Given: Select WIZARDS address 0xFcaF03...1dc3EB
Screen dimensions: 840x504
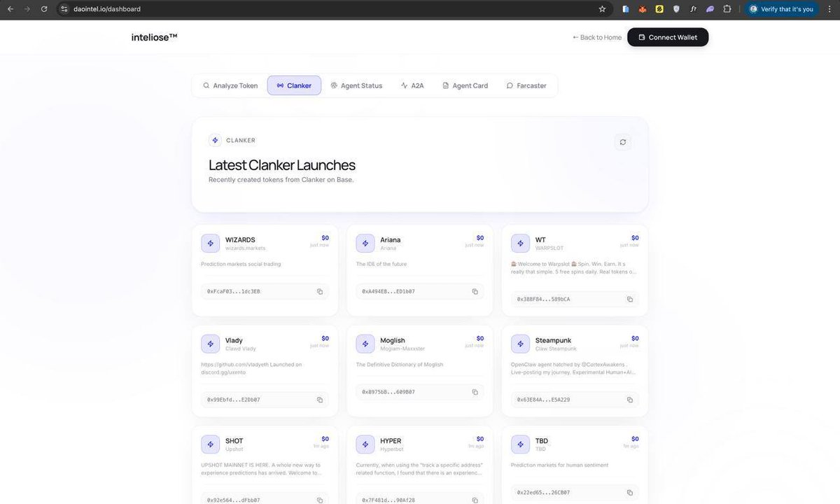Looking at the screenshot, I should coord(233,291).
